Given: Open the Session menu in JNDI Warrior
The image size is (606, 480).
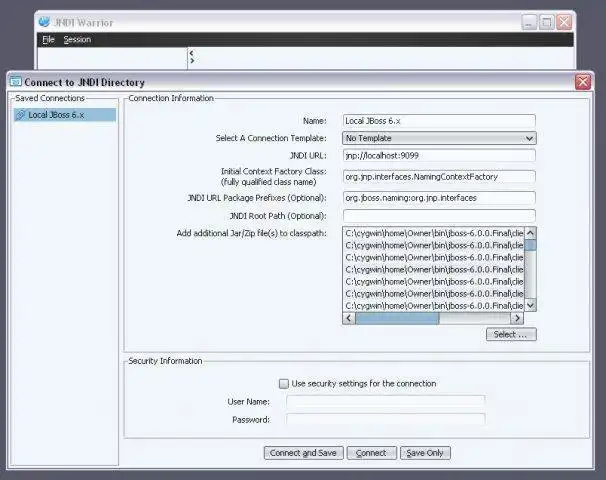Looking at the screenshot, I should (x=77, y=39).
